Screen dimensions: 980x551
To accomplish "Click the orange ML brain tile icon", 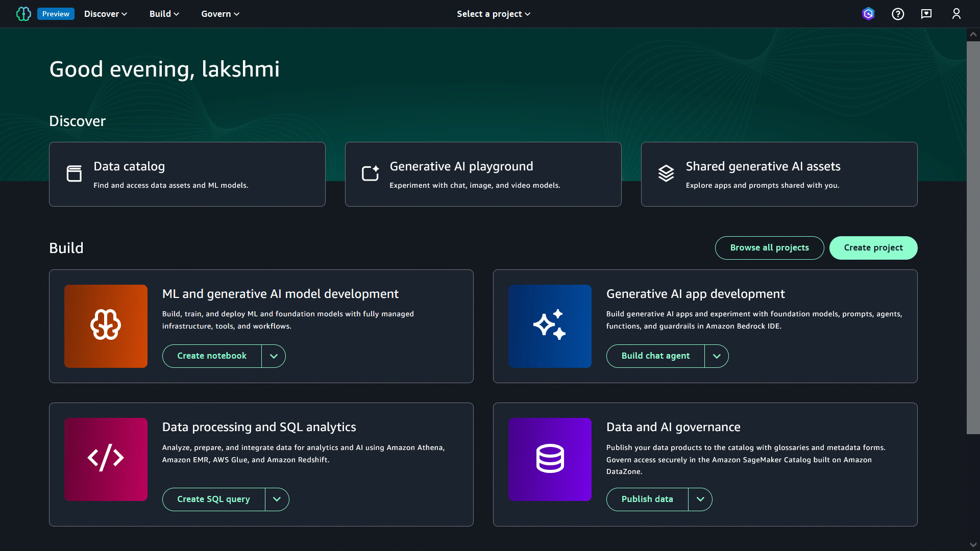I will point(106,326).
